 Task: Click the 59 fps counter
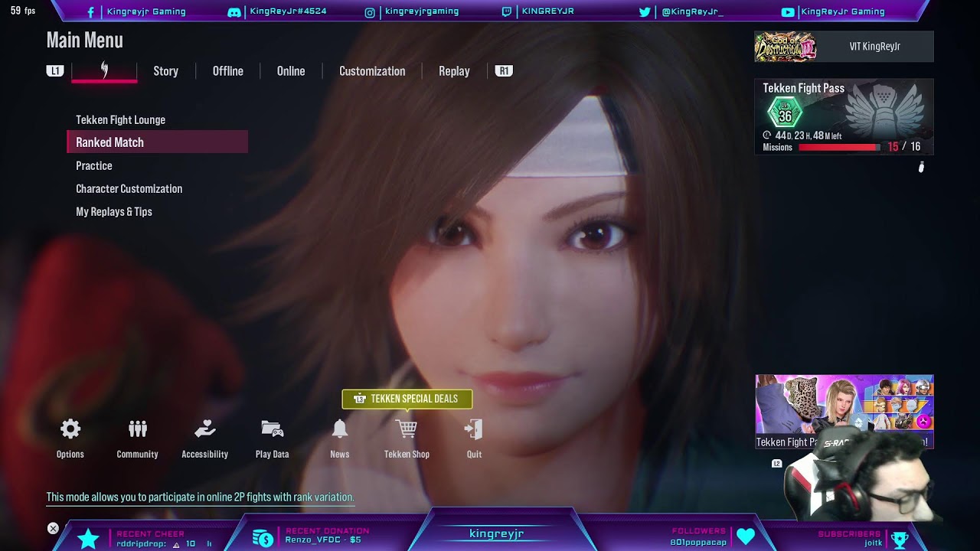point(23,11)
